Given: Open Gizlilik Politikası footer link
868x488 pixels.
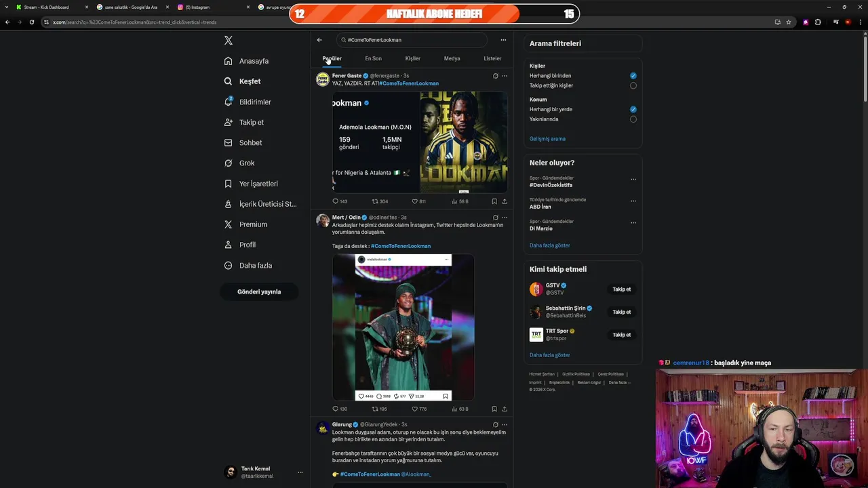Looking at the screenshot, I should [576, 374].
